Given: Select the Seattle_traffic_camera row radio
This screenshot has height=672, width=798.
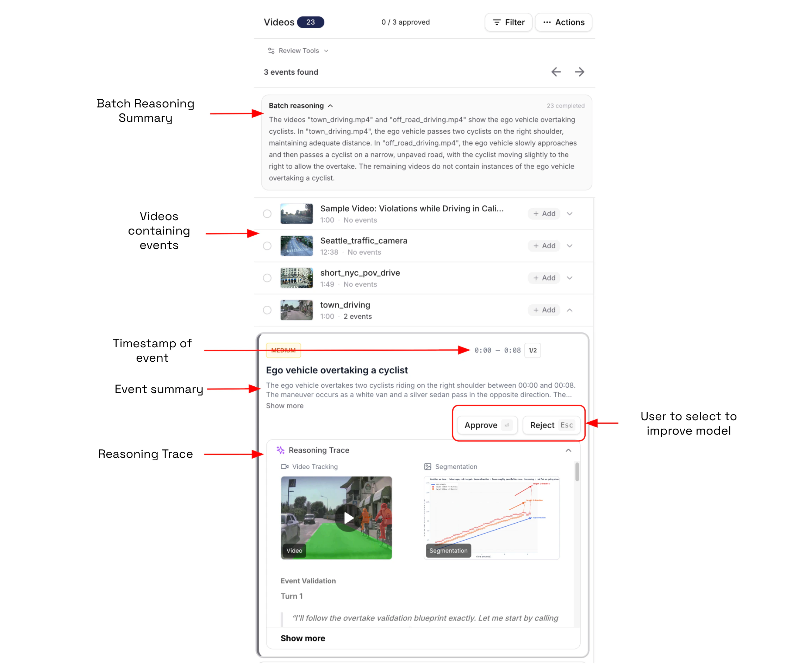Looking at the screenshot, I should 267,246.
